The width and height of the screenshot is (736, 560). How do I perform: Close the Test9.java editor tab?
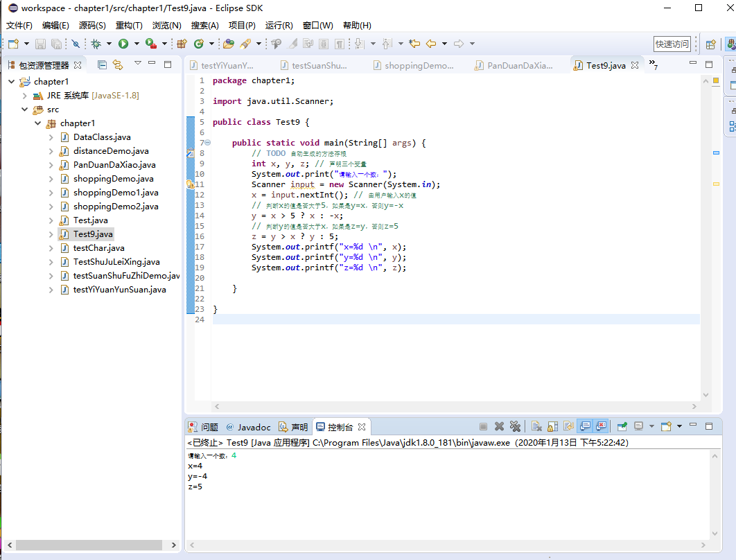tap(635, 65)
